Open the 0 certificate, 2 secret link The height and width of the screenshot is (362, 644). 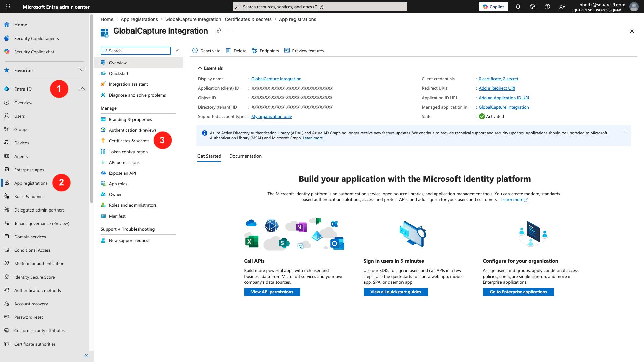(498, 79)
